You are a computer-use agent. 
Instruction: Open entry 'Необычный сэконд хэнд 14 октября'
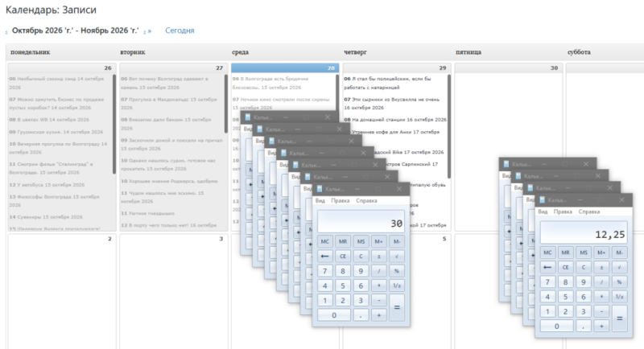[x=56, y=83]
